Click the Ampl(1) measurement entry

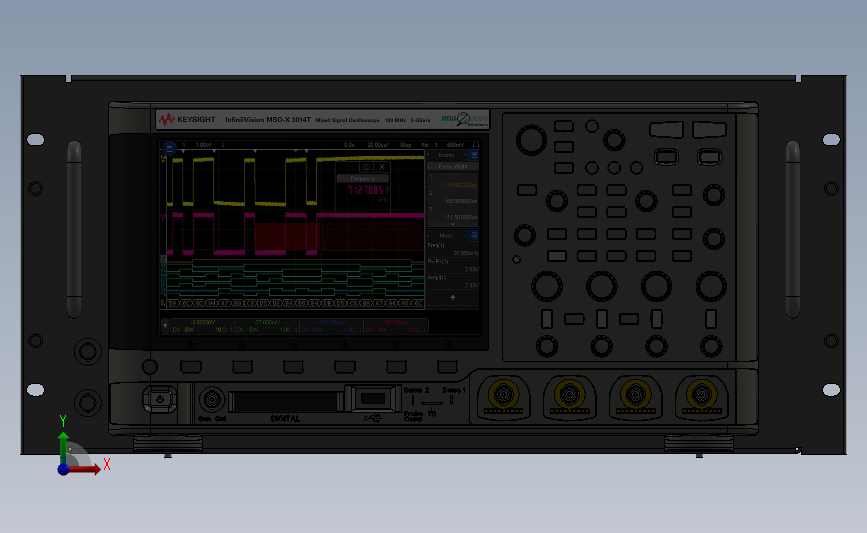[x=452, y=281]
